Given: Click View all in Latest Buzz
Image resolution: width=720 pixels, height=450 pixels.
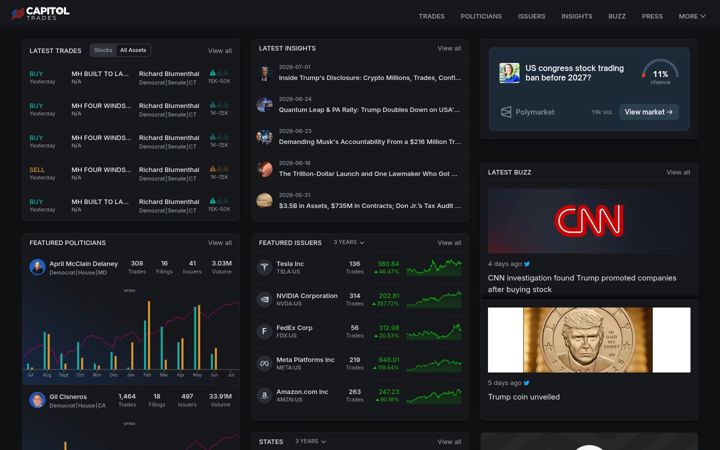Looking at the screenshot, I should (678, 172).
